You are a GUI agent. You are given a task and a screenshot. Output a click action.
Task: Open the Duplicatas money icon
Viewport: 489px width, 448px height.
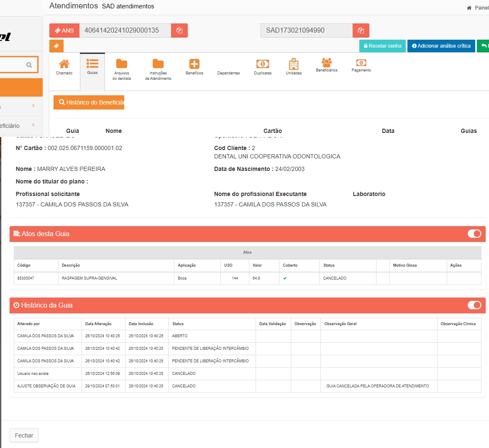(x=263, y=67)
